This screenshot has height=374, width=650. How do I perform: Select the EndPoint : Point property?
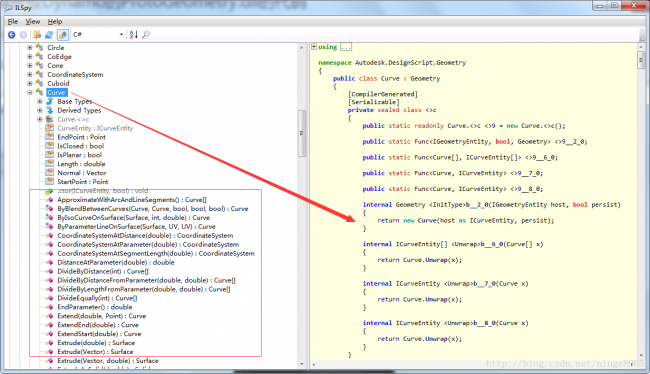pos(81,137)
